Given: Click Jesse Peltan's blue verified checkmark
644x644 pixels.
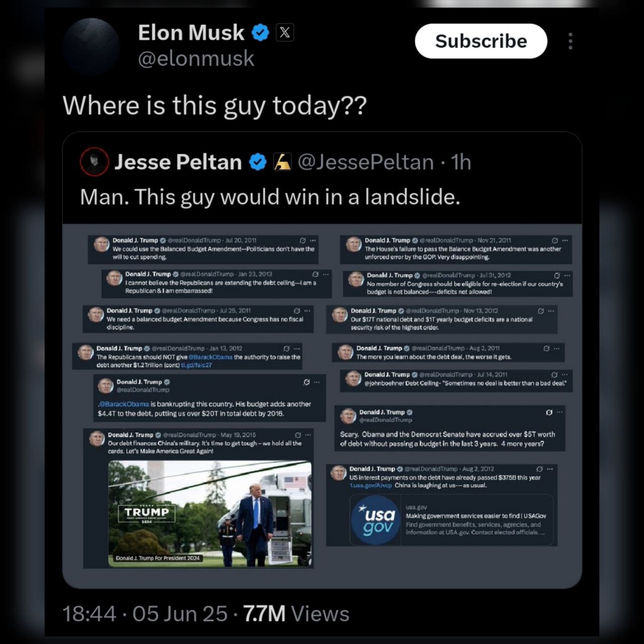Looking at the screenshot, I should pos(258,162).
